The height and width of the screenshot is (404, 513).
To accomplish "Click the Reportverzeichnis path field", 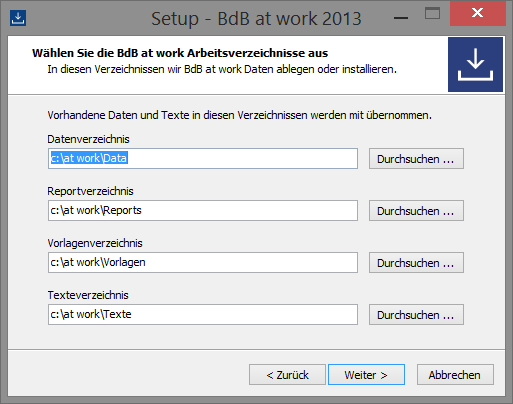I will pos(203,210).
